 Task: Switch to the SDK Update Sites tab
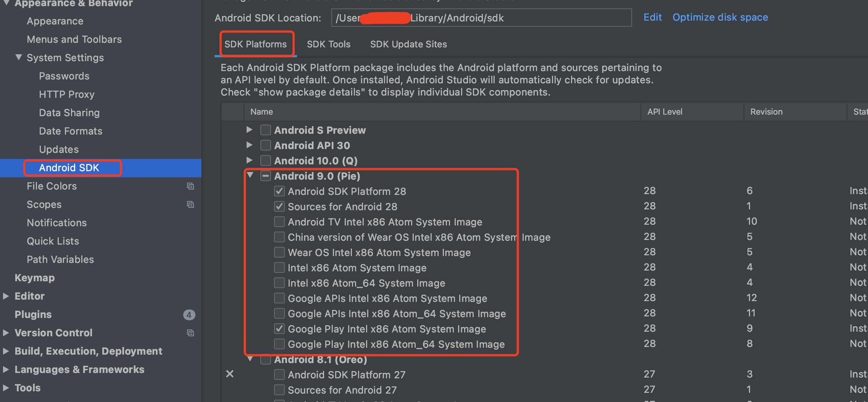(x=408, y=44)
